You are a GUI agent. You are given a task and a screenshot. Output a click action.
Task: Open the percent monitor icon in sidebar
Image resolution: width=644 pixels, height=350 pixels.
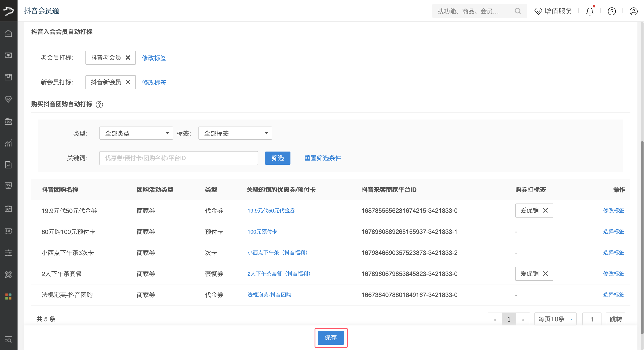(8, 186)
